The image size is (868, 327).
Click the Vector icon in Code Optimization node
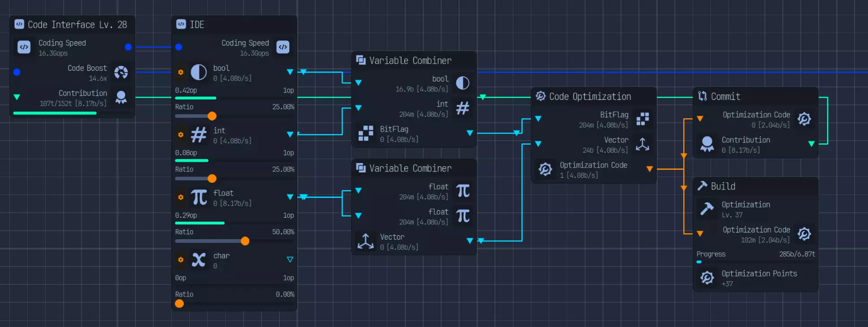click(x=642, y=144)
